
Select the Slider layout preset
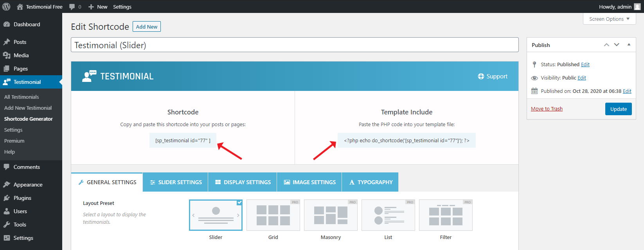click(x=216, y=215)
